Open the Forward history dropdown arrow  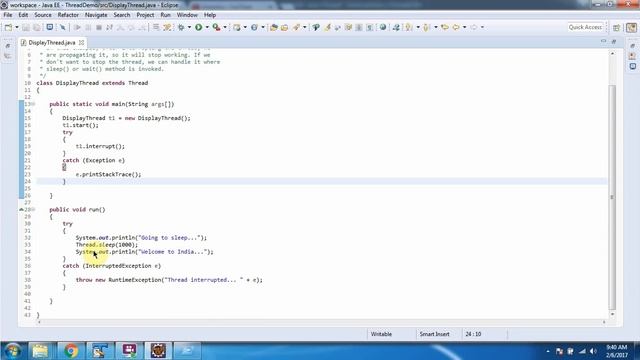click(x=482, y=27)
